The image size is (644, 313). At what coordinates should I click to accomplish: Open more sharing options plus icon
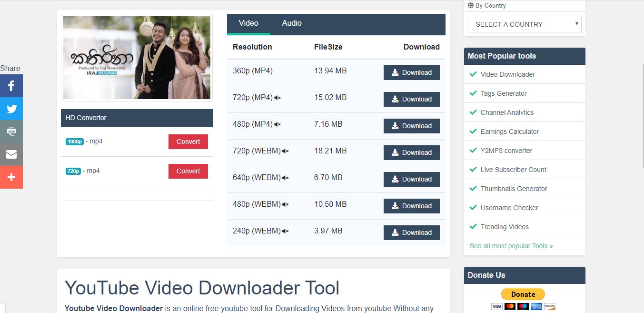pos(11,177)
